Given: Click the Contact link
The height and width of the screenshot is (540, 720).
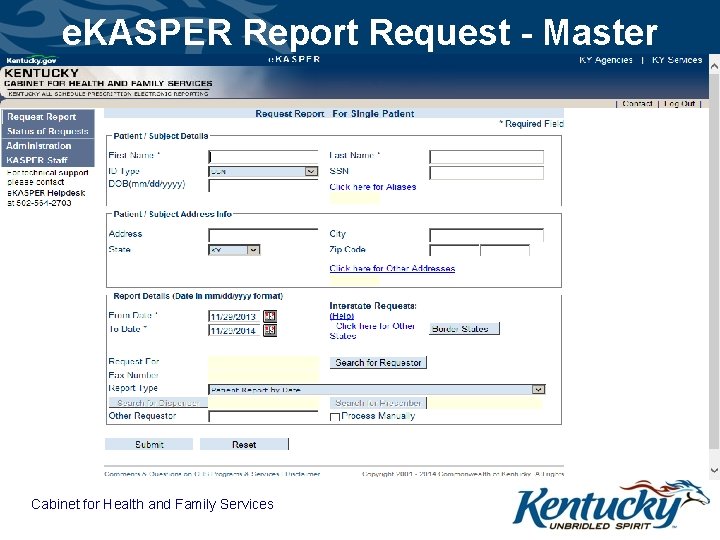Looking at the screenshot, I should point(637,104).
